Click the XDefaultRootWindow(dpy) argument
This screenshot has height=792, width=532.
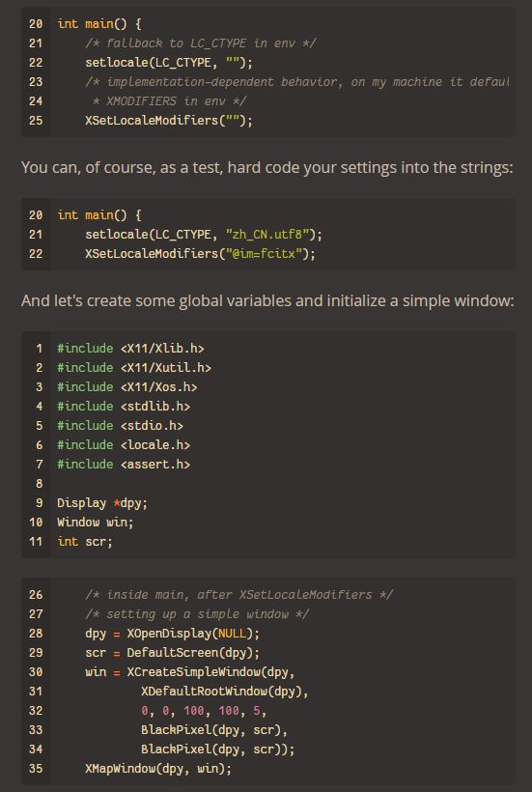225,691
